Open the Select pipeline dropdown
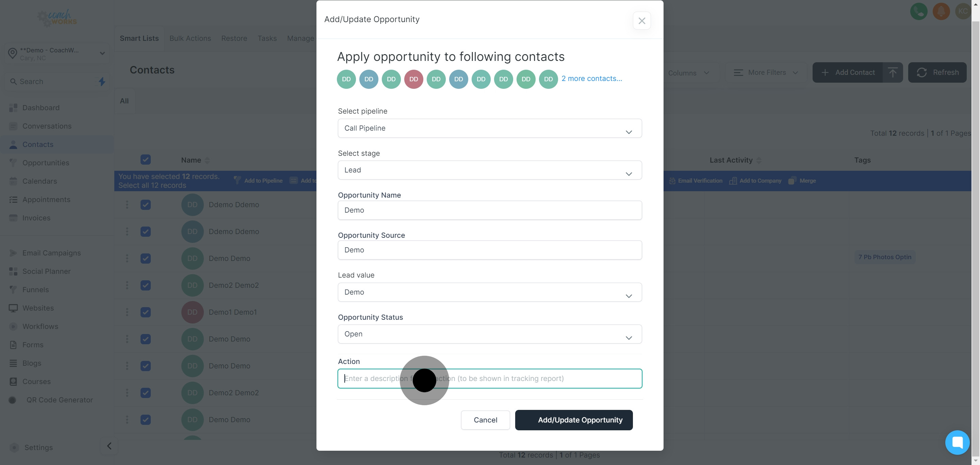This screenshot has height=465, width=980. 490,129
